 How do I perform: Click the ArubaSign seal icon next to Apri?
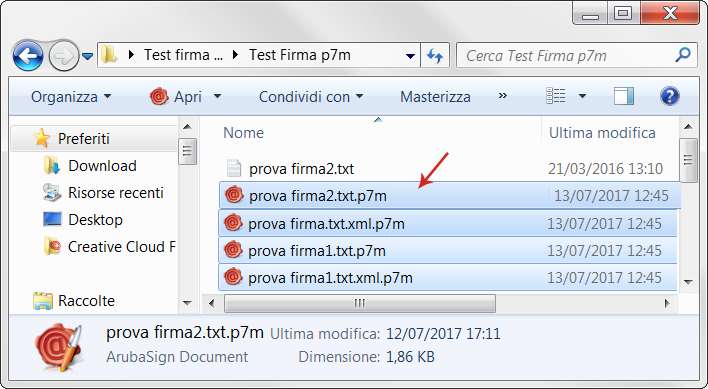click(x=159, y=97)
